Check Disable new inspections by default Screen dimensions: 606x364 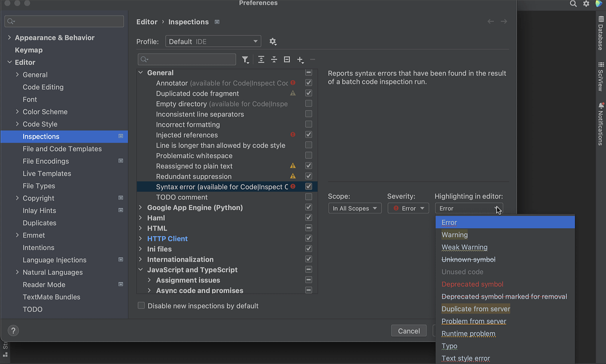pos(141,306)
